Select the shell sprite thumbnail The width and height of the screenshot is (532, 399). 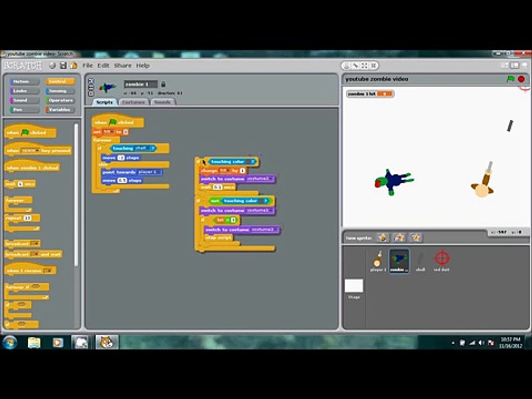[421, 261]
